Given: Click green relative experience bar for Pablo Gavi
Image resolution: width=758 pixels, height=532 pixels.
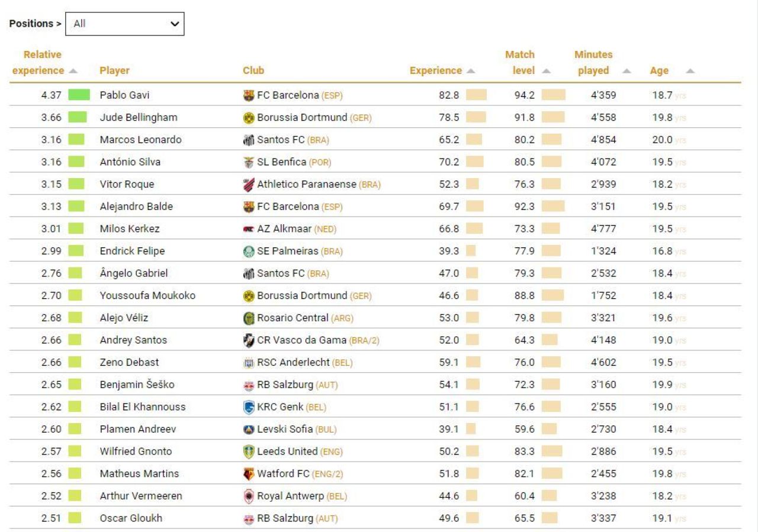Looking at the screenshot, I should 79,95.
